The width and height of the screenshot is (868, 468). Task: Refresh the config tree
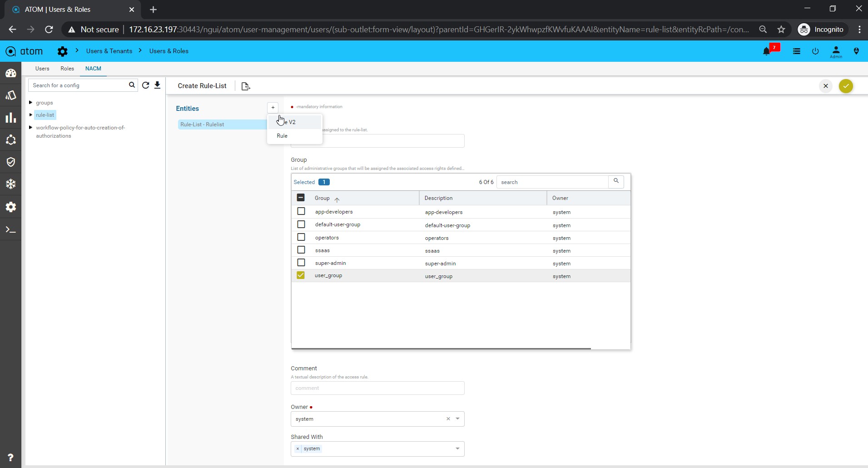click(x=145, y=85)
